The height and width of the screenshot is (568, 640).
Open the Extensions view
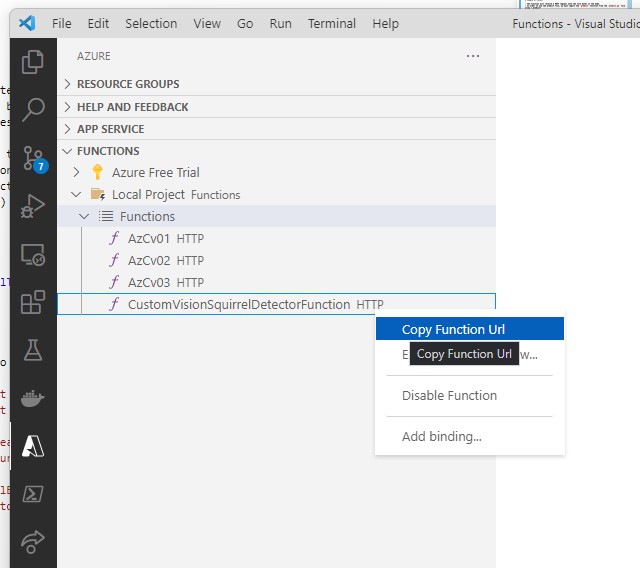(x=33, y=302)
